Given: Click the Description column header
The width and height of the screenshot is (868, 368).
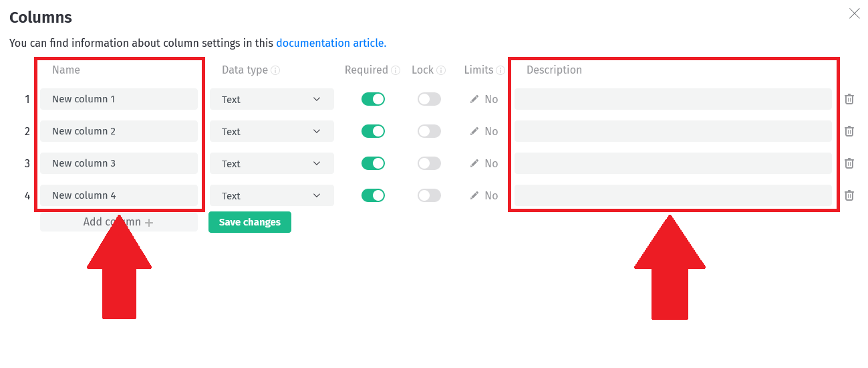Looking at the screenshot, I should click(554, 70).
